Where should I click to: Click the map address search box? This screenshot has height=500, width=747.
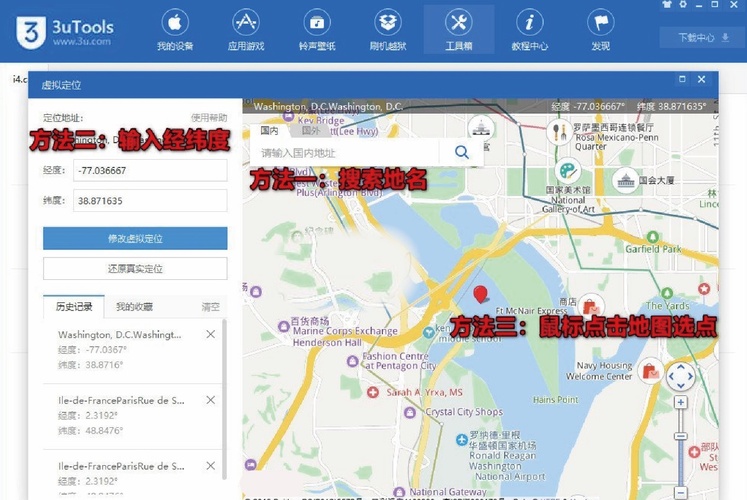(x=344, y=152)
